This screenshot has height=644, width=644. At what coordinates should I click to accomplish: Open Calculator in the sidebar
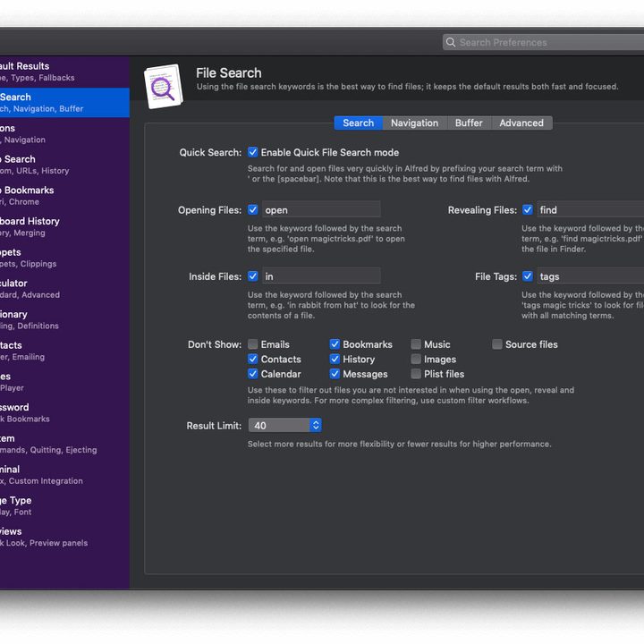64,289
